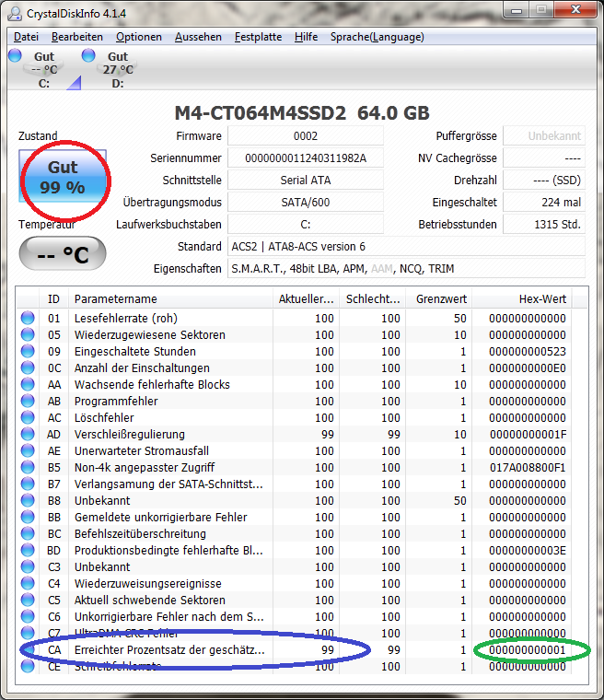Screen dimensions: 604x700
Task: Click the CrystalDiskInfo title bar app icon
Action: (x=15, y=13)
